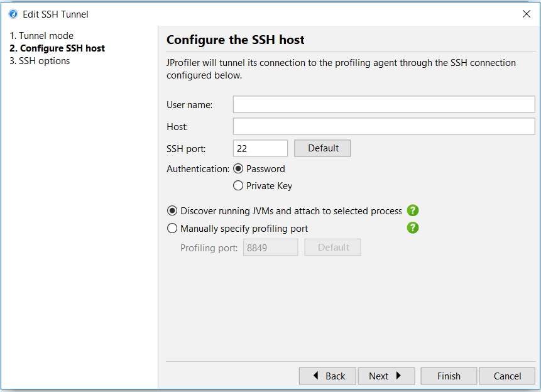
Task: Click the 'Authentication:' label
Action: (x=198, y=169)
